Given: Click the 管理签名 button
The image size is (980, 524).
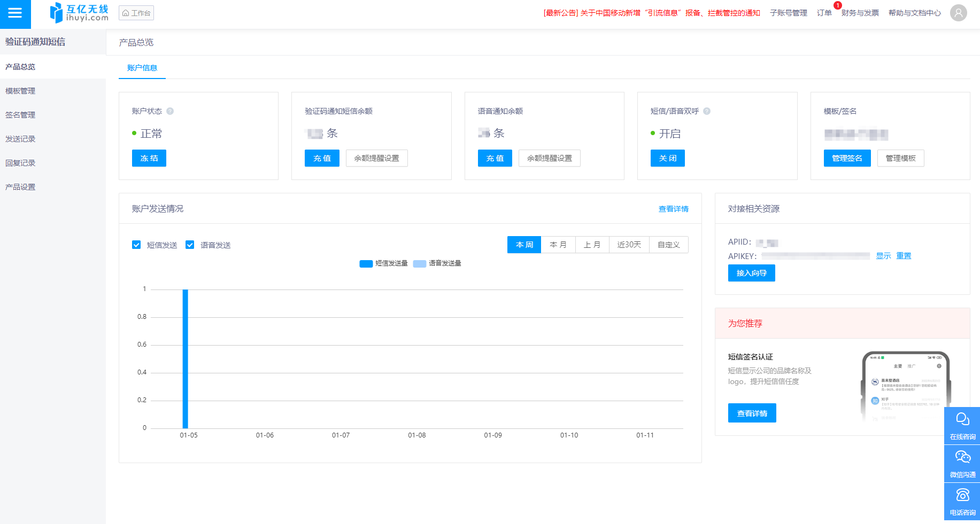Looking at the screenshot, I should click(x=847, y=158).
